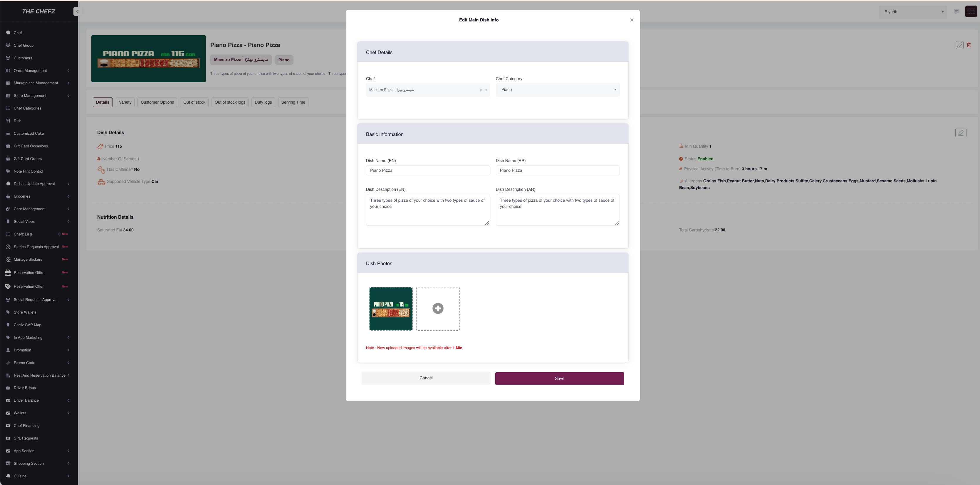Click the Note Hint Control tag icon

point(8,171)
